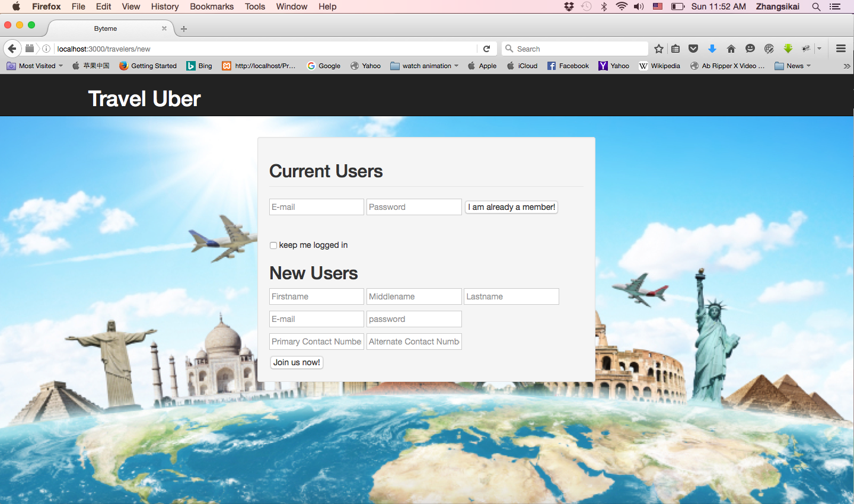The width and height of the screenshot is (854, 504).
Task: Open the volume control in menu bar
Action: [x=639, y=7]
